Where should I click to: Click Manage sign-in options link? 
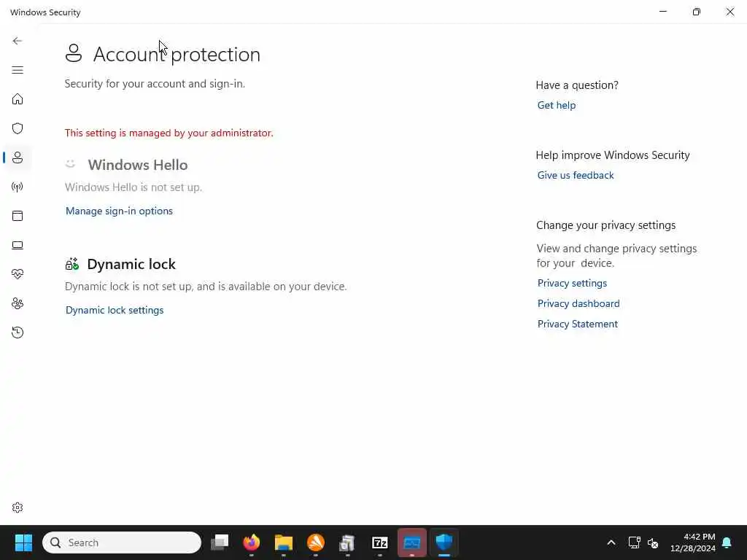pyautogui.click(x=119, y=211)
